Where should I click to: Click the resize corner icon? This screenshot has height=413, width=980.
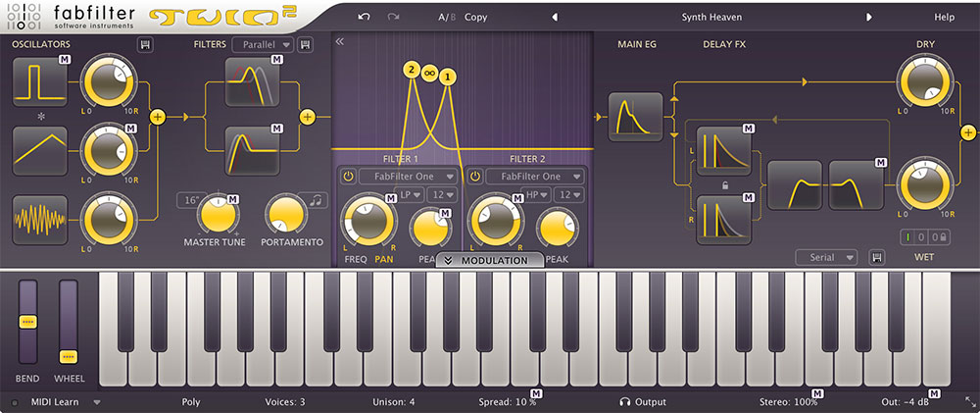coord(970,401)
